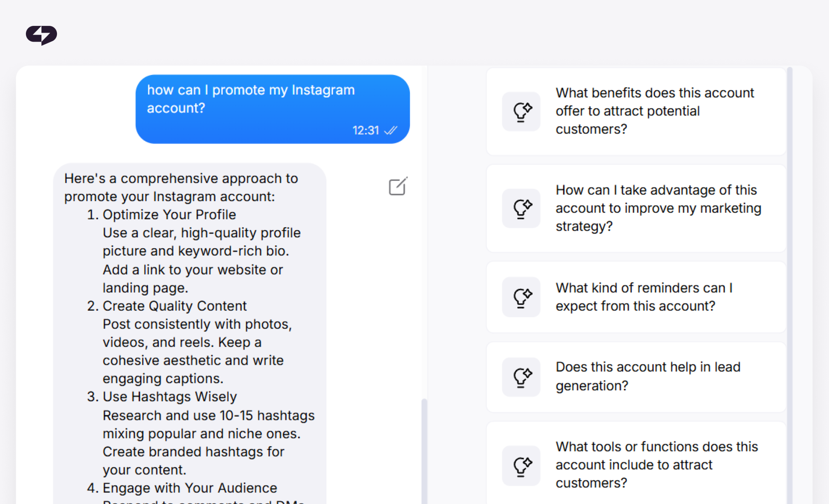Select 'What kind of reminders' suggestion
The image size is (829, 504).
point(636,297)
